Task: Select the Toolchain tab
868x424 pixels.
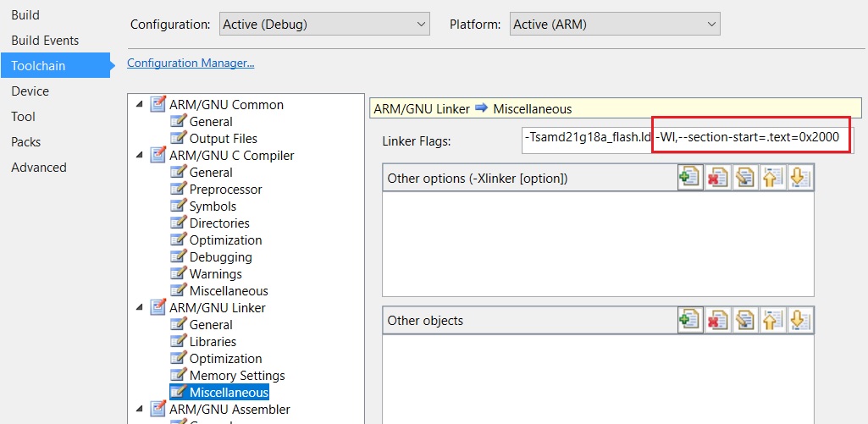Action: click(x=55, y=65)
